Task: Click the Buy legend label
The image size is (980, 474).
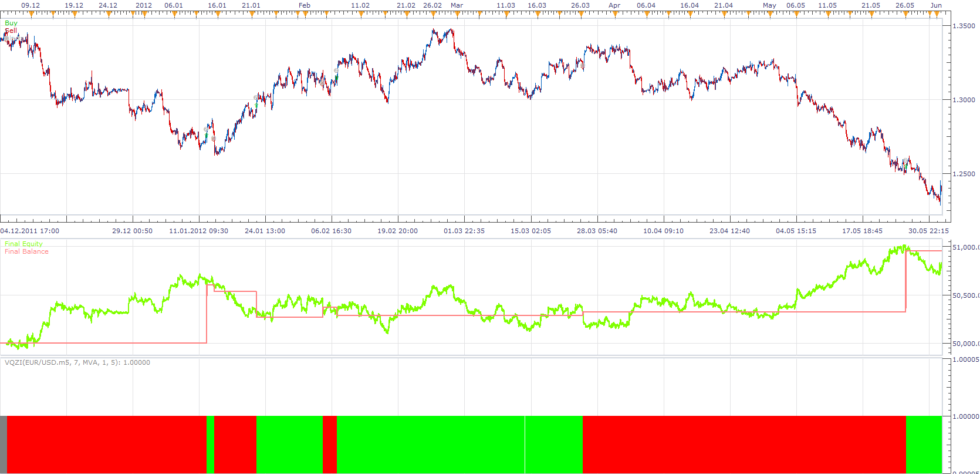Action: 11,23
